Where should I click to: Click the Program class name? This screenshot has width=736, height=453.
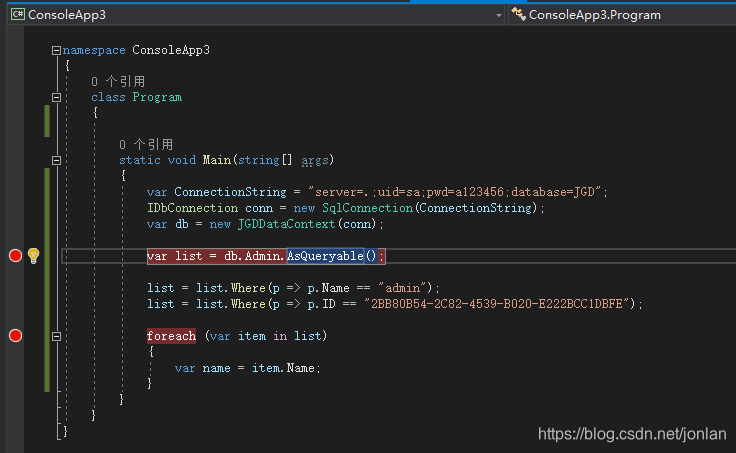(x=157, y=97)
